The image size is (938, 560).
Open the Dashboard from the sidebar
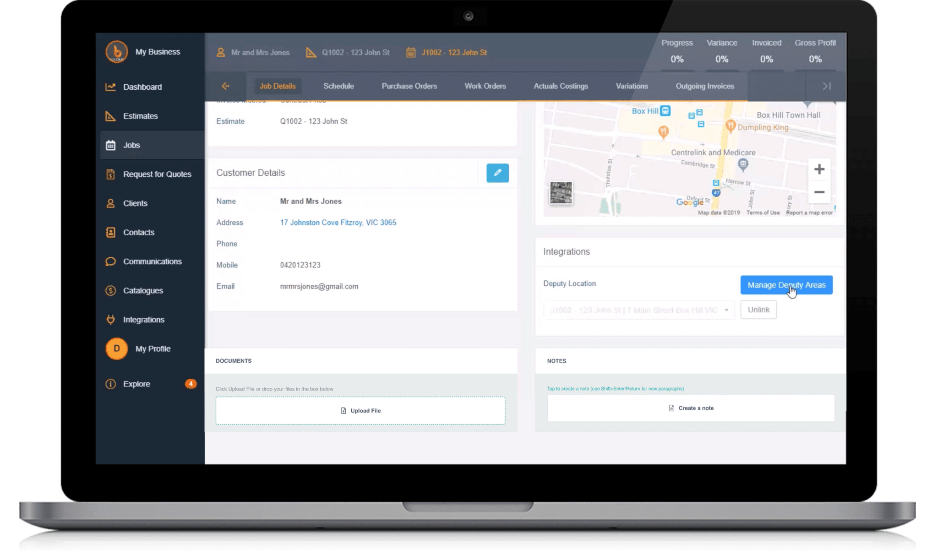[x=142, y=87]
